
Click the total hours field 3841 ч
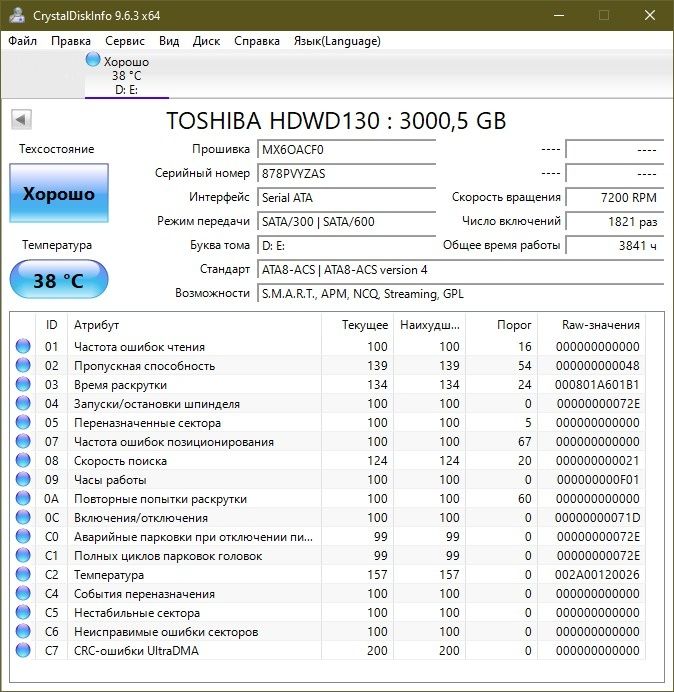pos(614,245)
